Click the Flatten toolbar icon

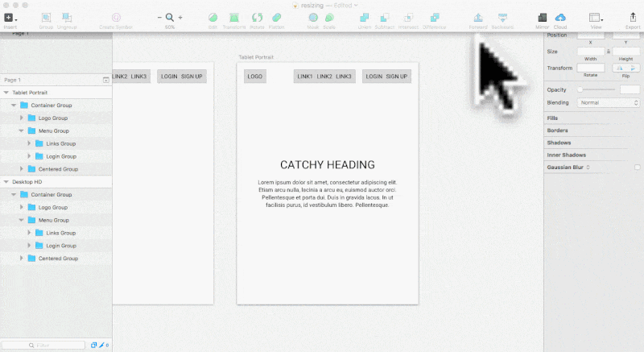(x=276, y=18)
